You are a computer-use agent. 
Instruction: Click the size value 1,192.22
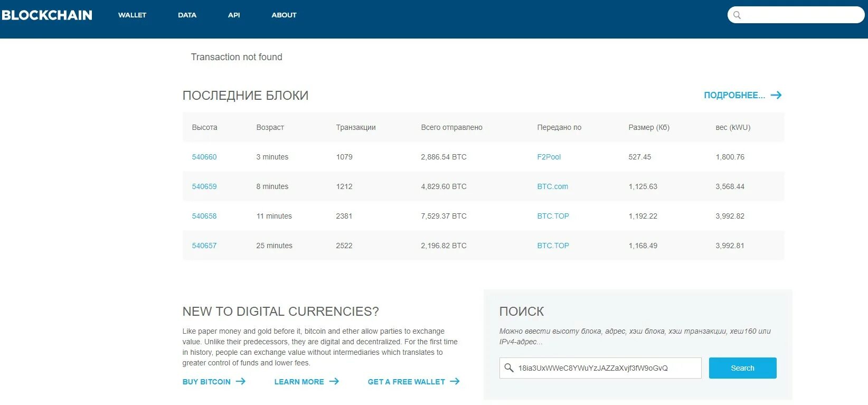pyautogui.click(x=643, y=216)
